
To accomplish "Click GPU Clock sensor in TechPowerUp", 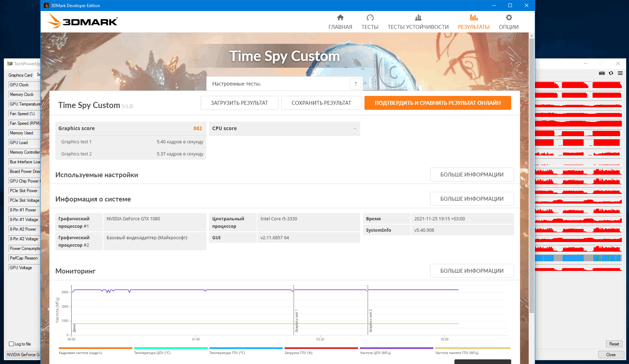I will [x=24, y=85].
